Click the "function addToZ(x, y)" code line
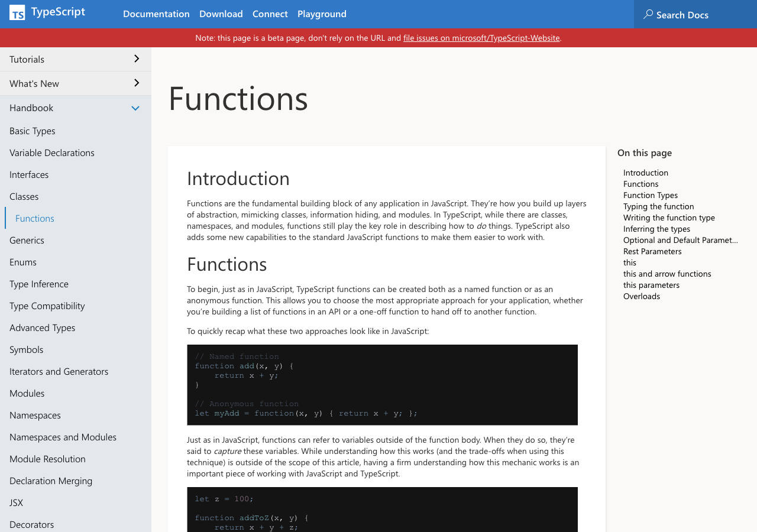757x532 pixels. coord(252,518)
